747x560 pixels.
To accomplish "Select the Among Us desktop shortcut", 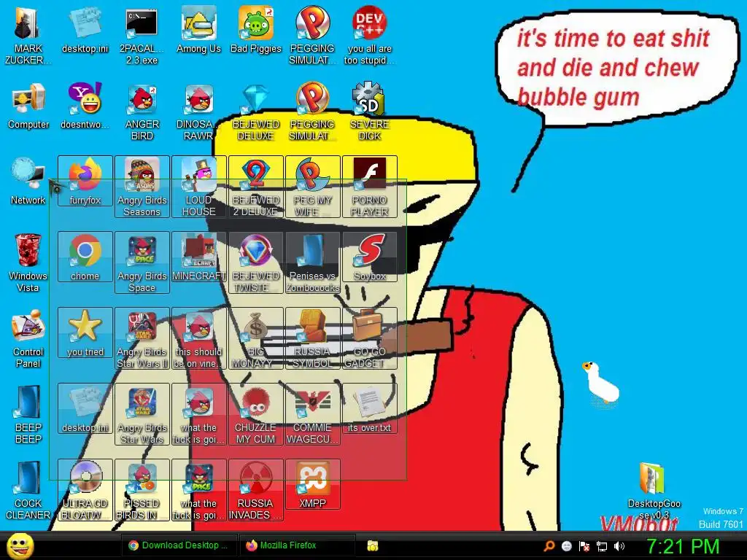I will coord(198,31).
